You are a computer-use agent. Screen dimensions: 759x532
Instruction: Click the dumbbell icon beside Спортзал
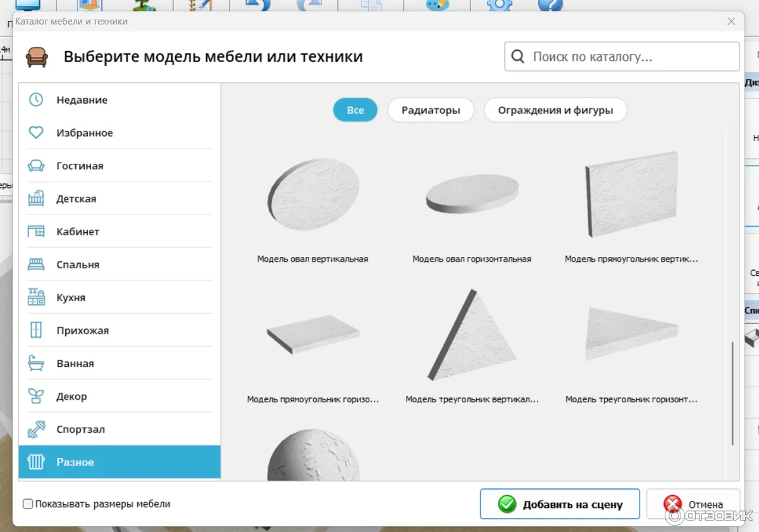click(x=36, y=429)
